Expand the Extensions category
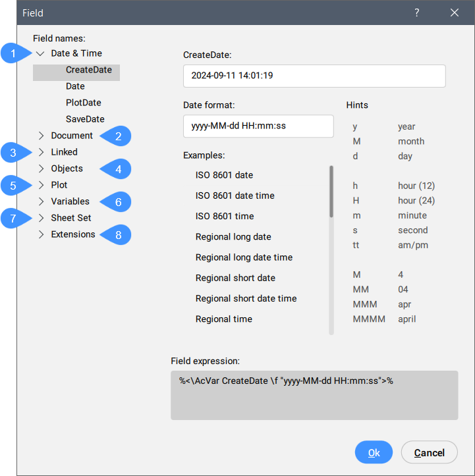 click(41, 234)
